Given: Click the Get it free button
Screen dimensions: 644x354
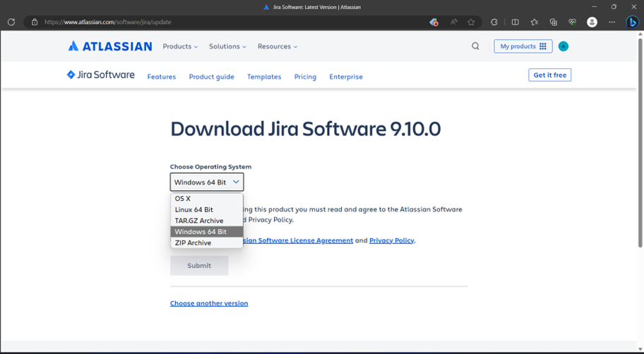Looking at the screenshot, I should click(x=549, y=75).
